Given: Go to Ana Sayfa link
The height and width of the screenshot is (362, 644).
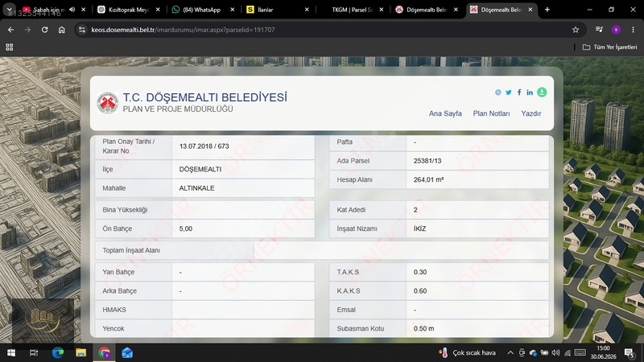Looking at the screenshot, I should tap(445, 113).
